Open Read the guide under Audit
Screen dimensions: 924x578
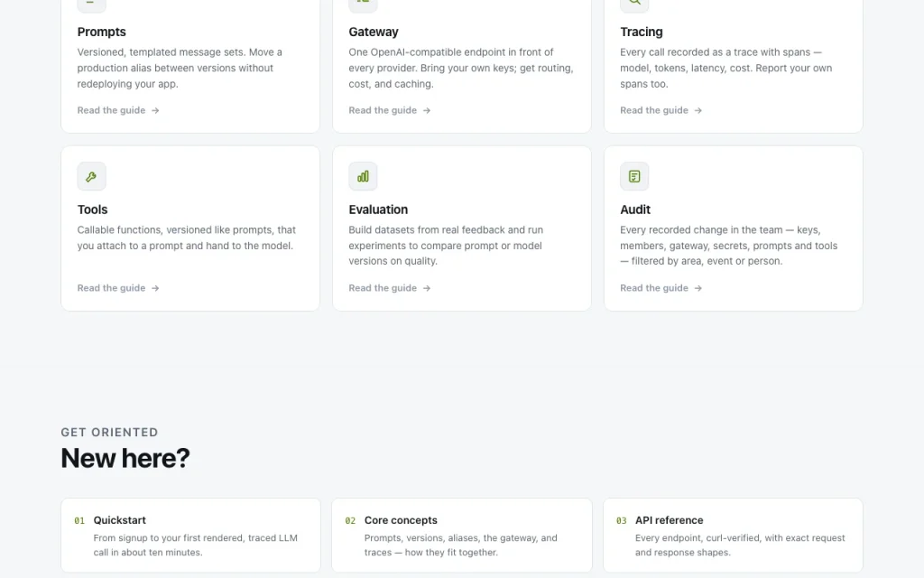[661, 288]
